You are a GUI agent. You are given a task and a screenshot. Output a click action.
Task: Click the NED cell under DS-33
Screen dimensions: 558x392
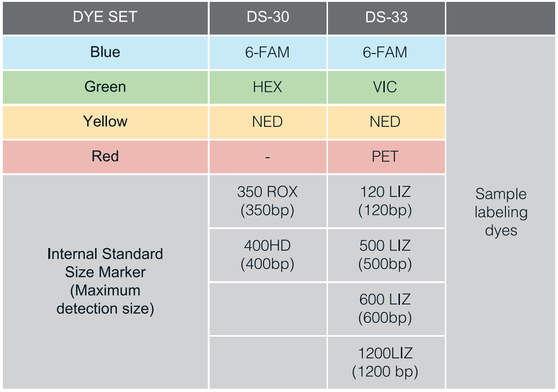tap(385, 122)
